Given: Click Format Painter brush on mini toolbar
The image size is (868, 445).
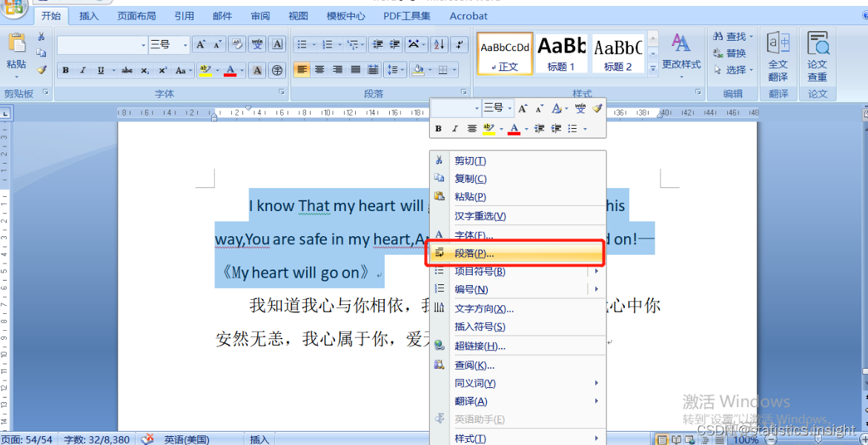Looking at the screenshot, I should (x=596, y=108).
